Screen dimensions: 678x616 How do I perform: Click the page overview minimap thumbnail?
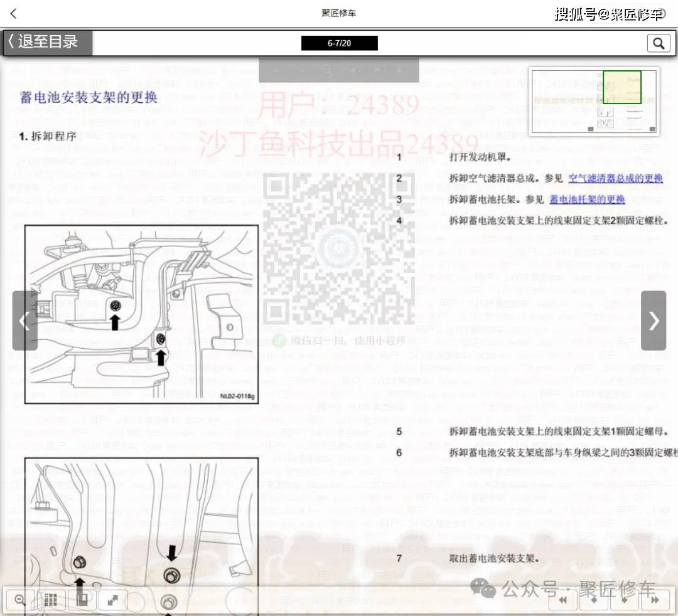[594, 100]
